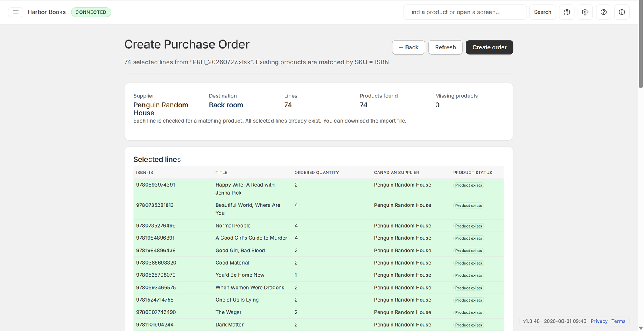Click the ISBN-13 column header
The image size is (644, 331).
click(x=144, y=173)
